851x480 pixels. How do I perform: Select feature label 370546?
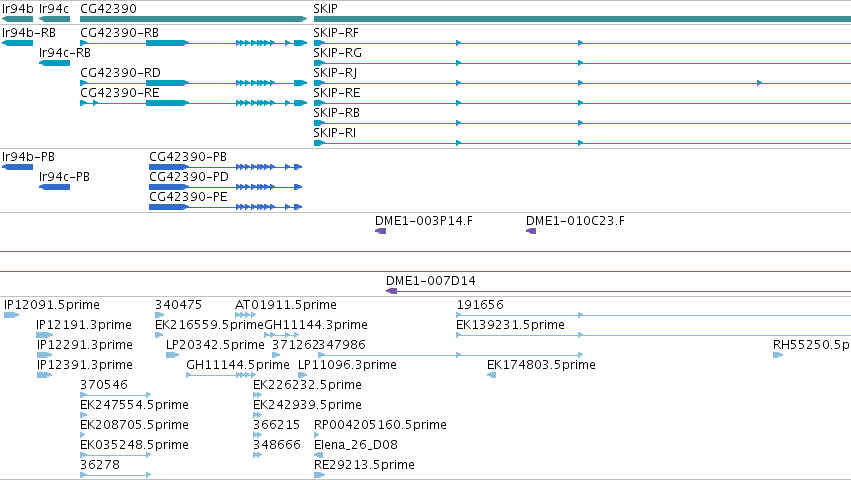(x=104, y=385)
